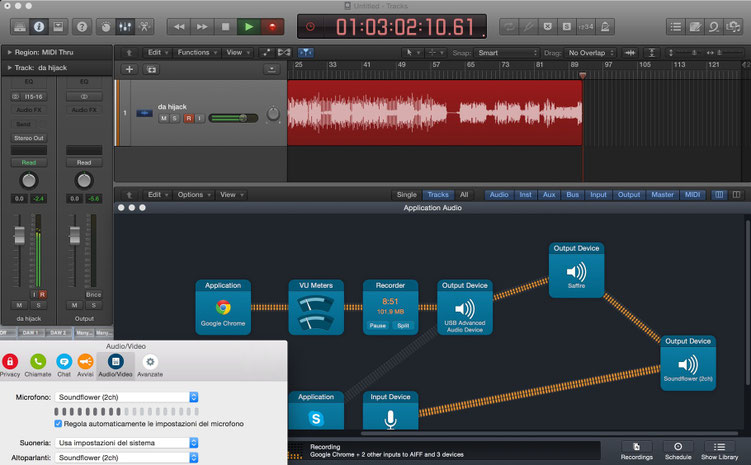Uncheck Regola automaticamente le impostazioni del microfono
The image size is (751, 465).
[58, 424]
